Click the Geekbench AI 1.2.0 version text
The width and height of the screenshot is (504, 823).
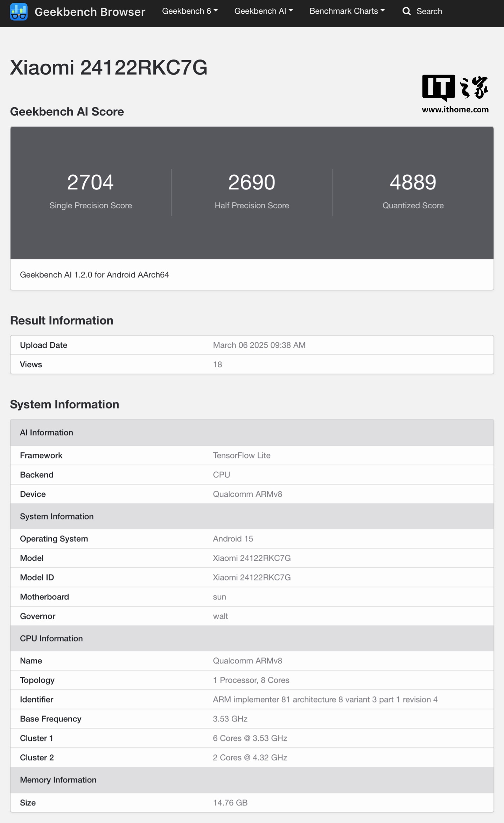click(94, 275)
